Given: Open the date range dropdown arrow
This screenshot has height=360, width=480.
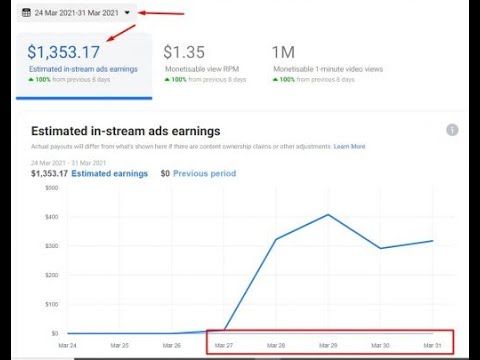Looking at the screenshot, I should 127,13.
